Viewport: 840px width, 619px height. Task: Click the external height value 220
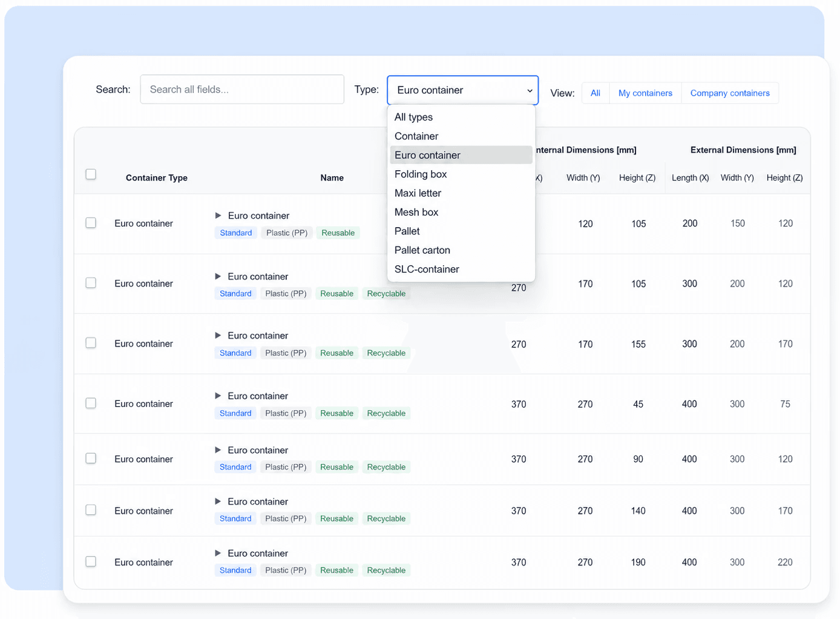pyautogui.click(x=785, y=563)
